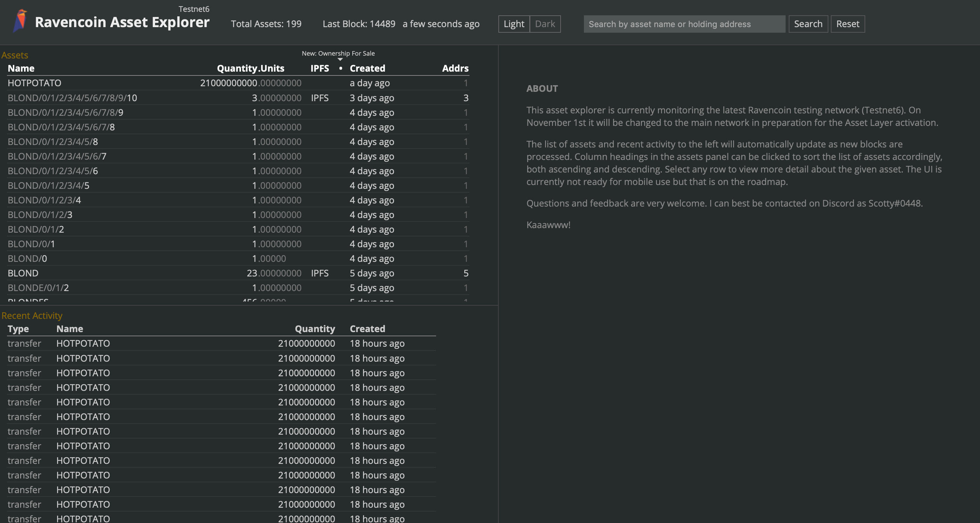Sort assets by Addrs column
This screenshot has width=980, height=523.
tap(455, 69)
